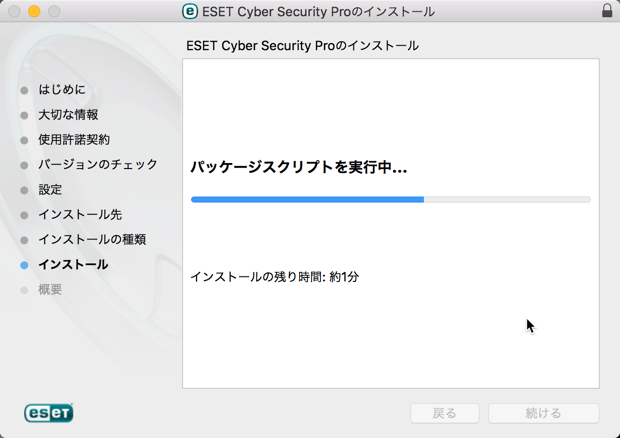Open the 使用許諾契約 step

click(x=74, y=140)
